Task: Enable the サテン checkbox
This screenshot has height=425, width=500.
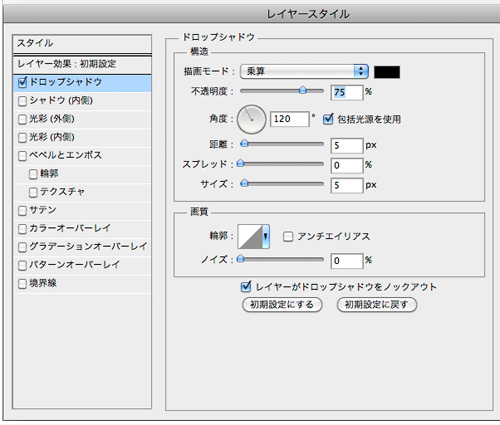Action: [22, 210]
